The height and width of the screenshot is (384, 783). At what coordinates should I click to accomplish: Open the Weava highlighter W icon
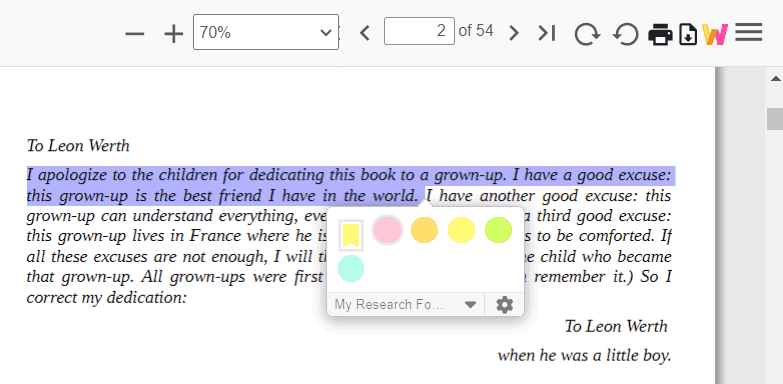[x=715, y=34]
